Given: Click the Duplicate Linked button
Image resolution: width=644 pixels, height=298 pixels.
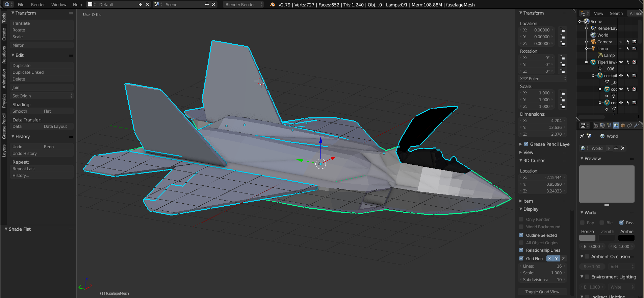Looking at the screenshot, I should (42, 72).
